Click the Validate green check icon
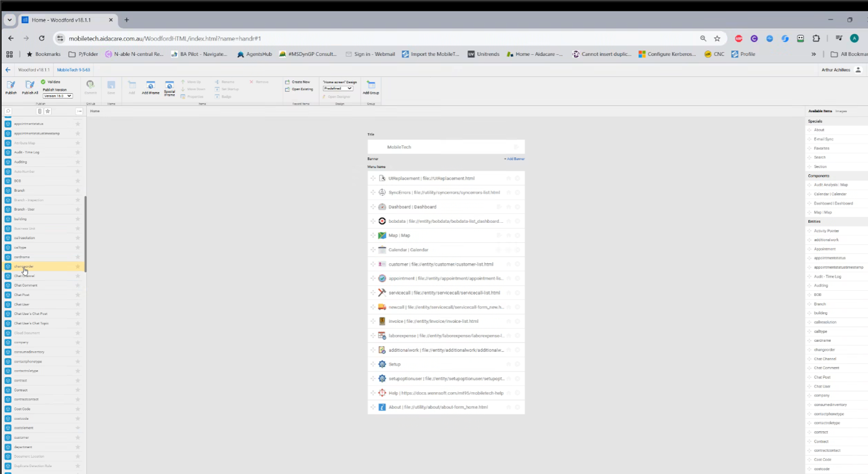Screen dimensions: 868x474 (43, 82)
